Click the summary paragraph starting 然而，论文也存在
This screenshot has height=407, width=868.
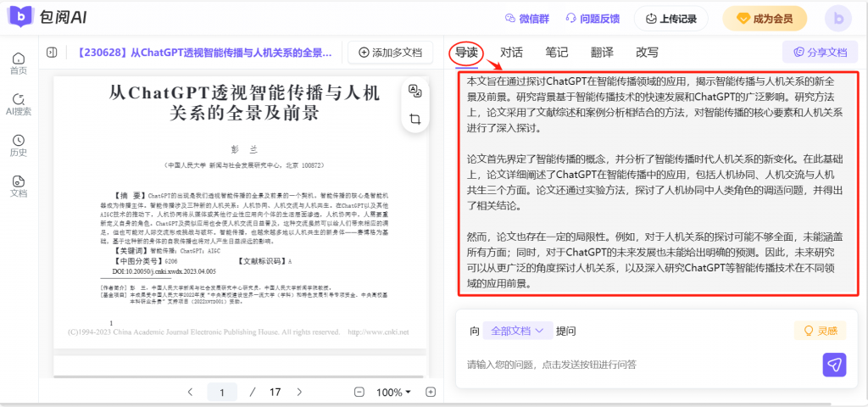655,261
